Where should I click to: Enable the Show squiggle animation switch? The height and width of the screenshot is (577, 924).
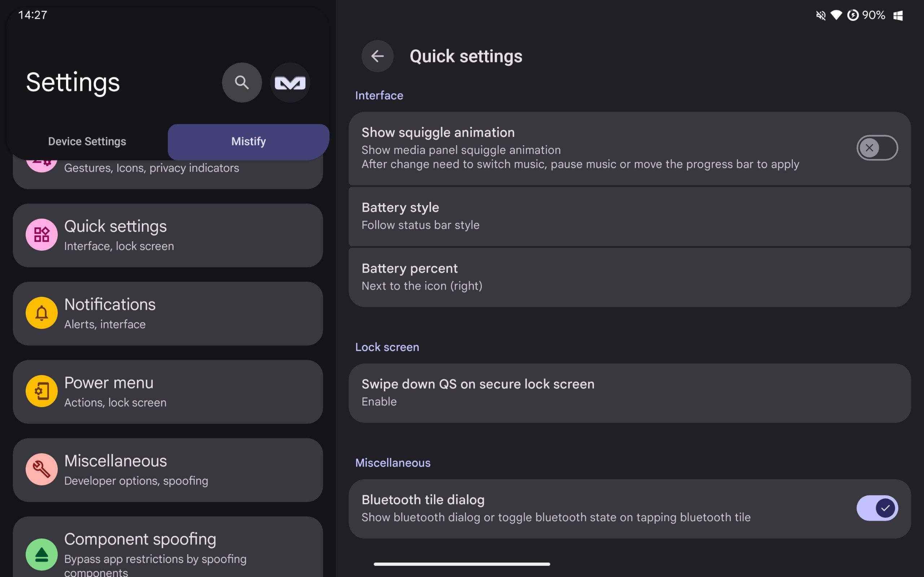pos(877,148)
